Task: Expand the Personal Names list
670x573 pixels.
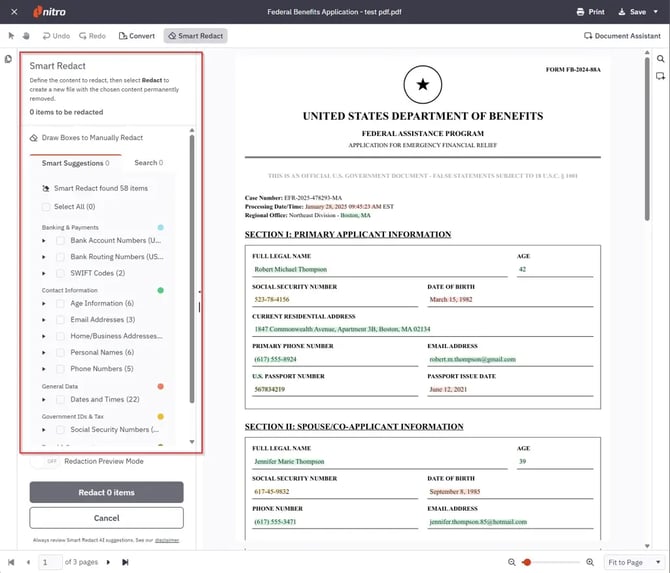Action: click(44, 352)
